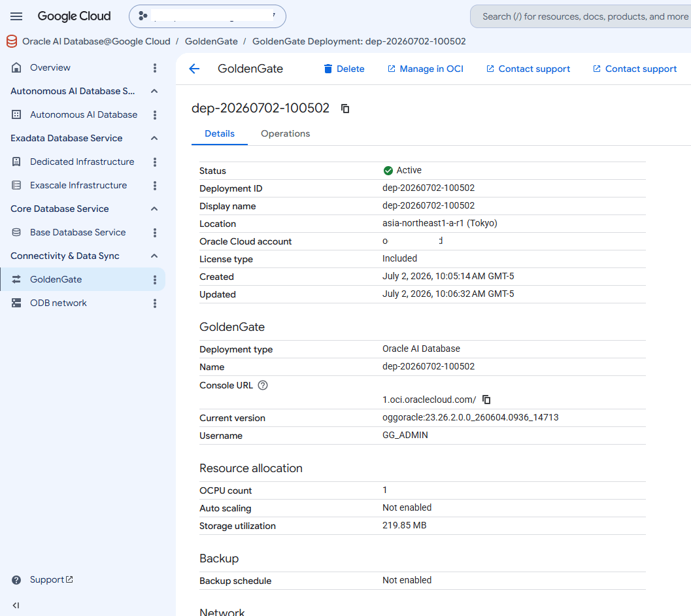Screen dimensions: 691x616
Task: Click the Current version value oggoracle:23.26.2.0.0
Action: tap(470, 417)
